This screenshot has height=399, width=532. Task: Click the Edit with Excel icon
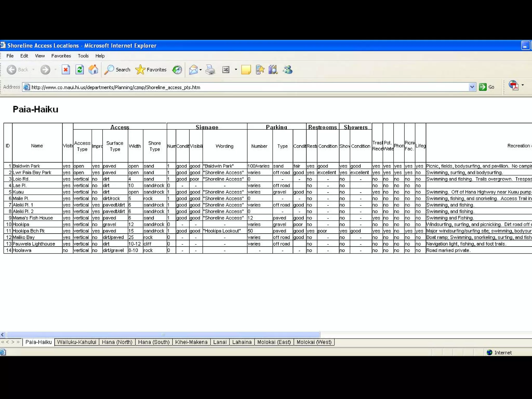click(x=226, y=70)
